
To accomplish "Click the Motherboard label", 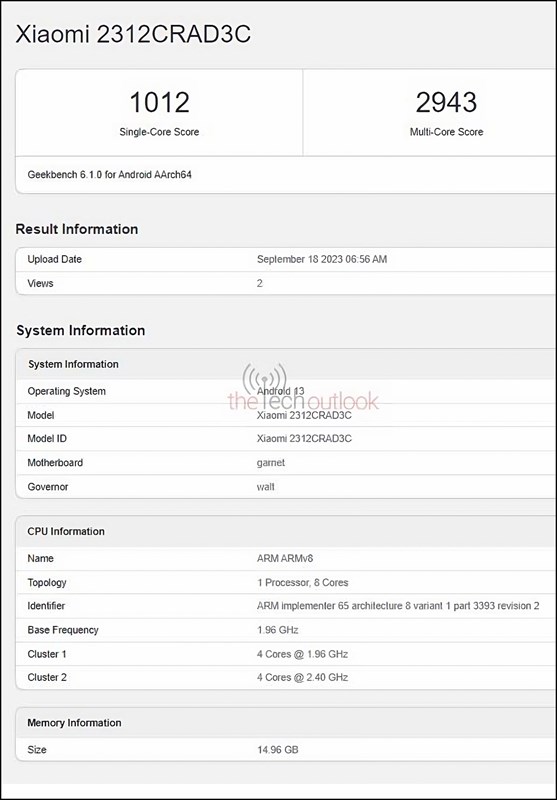I will (x=55, y=463).
